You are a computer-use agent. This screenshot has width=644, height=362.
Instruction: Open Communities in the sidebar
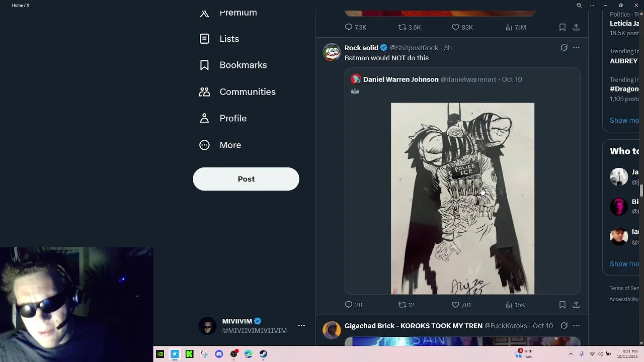click(x=237, y=92)
